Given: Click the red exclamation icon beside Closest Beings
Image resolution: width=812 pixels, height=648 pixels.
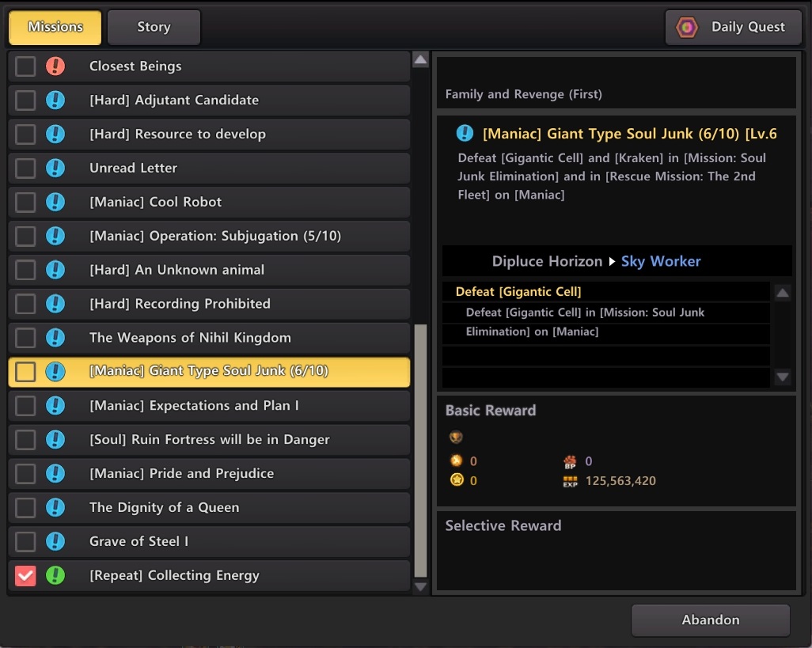Looking at the screenshot, I should pyautogui.click(x=55, y=66).
